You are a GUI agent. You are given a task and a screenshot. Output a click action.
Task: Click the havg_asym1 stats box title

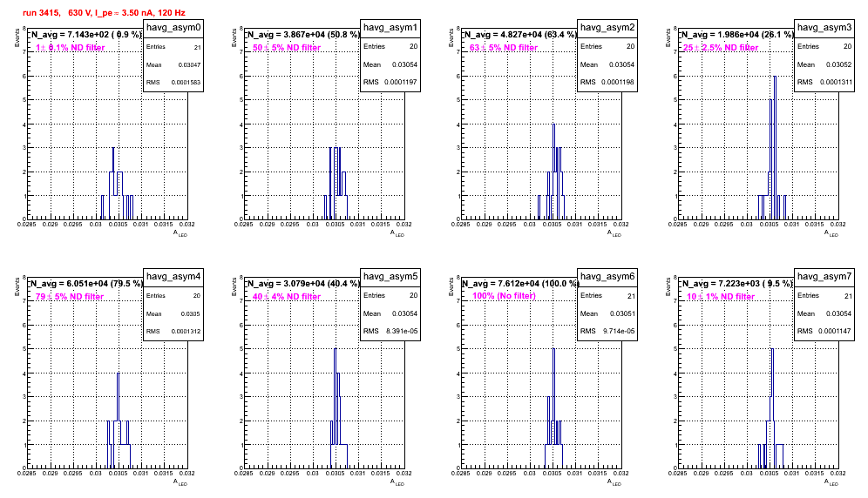pyautogui.click(x=390, y=28)
